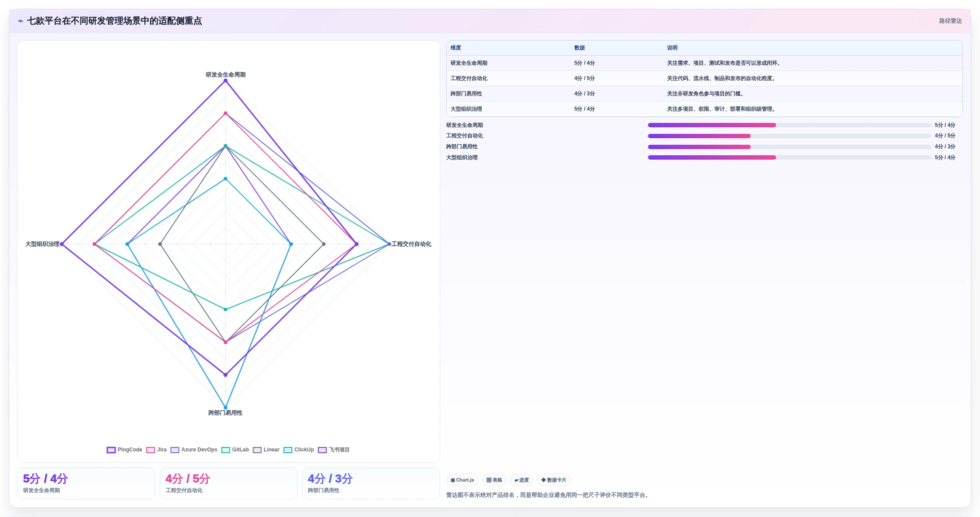
Task: Click the description starting 关注多项目、权限、审计
Action: [722, 109]
